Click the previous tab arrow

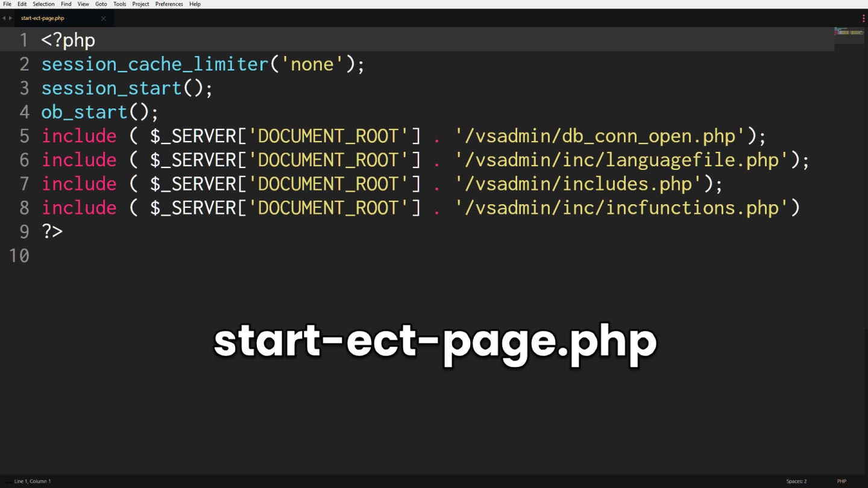click(x=4, y=18)
